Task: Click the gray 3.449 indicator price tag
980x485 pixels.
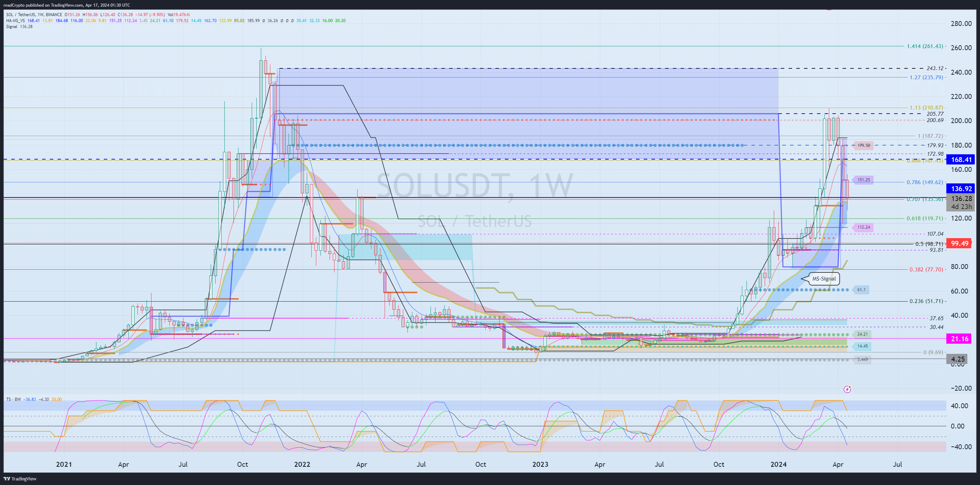Action: (862, 359)
